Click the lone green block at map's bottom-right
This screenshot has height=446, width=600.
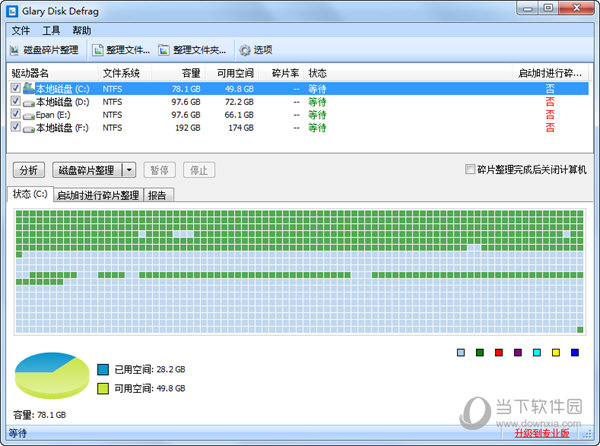point(580,330)
